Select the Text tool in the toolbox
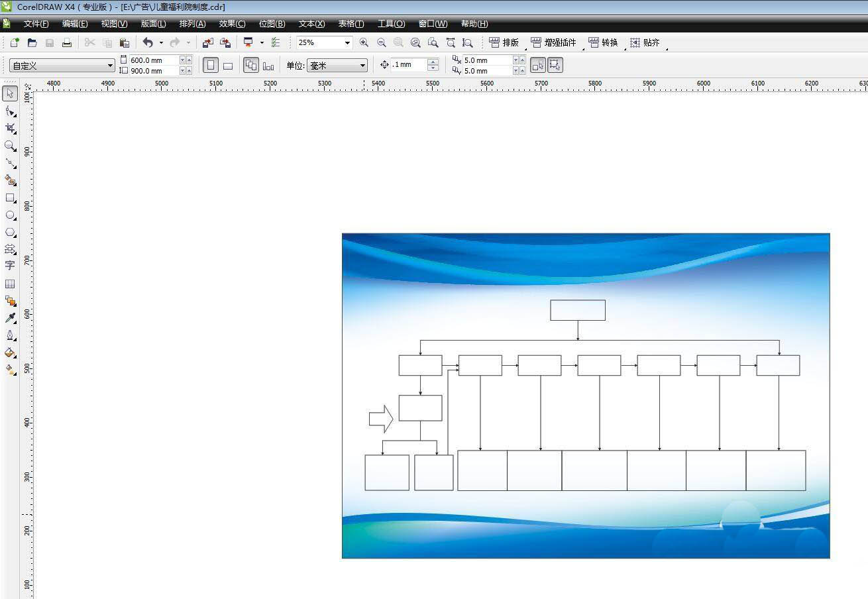 point(10,266)
